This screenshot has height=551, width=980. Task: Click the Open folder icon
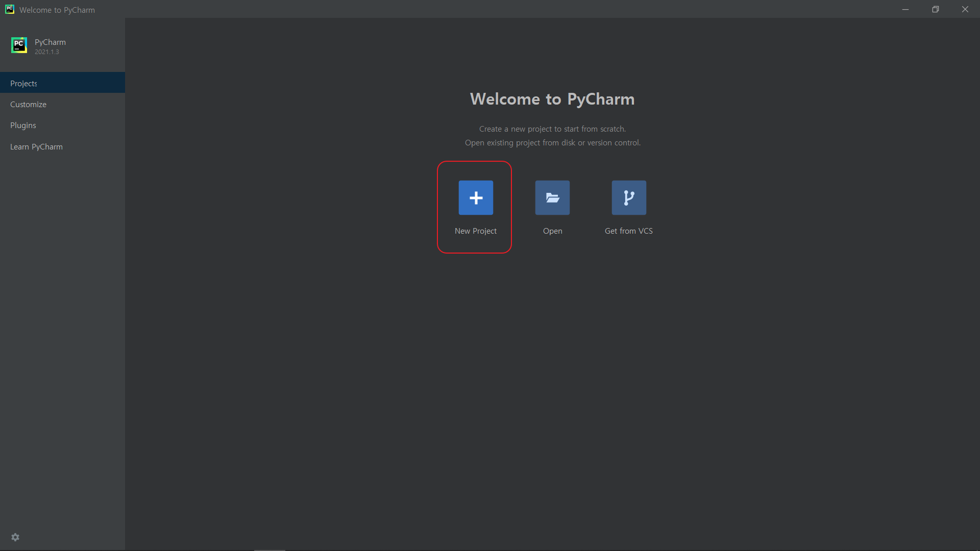(x=552, y=197)
